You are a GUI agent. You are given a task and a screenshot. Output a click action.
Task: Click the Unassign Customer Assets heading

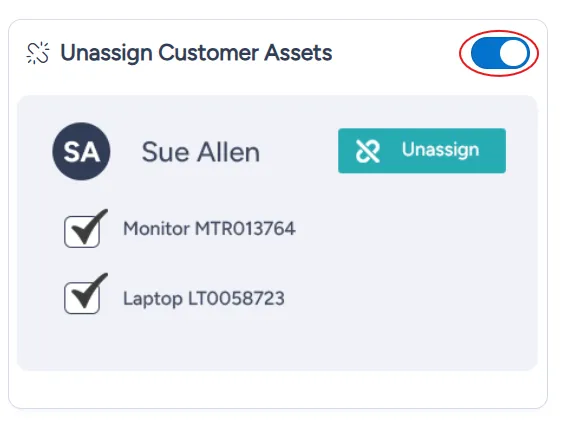tap(196, 53)
